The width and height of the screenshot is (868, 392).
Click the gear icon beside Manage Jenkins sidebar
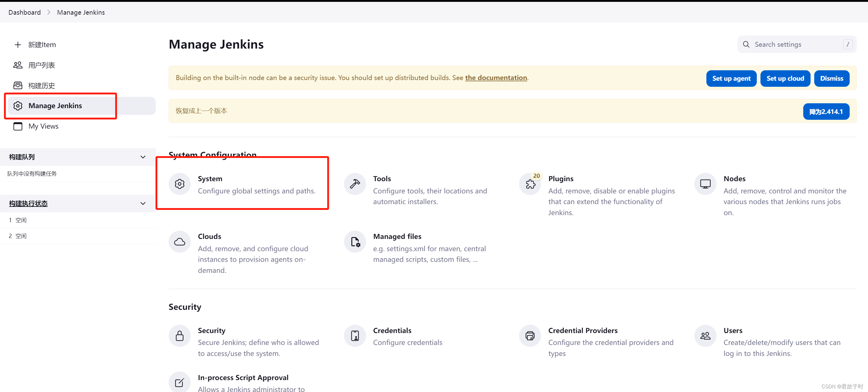point(18,106)
